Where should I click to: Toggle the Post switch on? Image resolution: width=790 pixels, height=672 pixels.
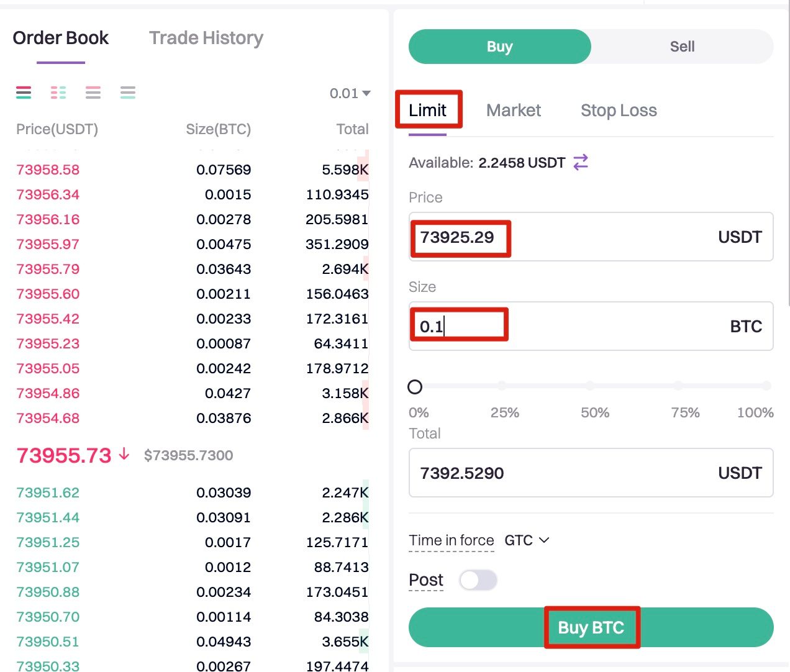pos(478,580)
